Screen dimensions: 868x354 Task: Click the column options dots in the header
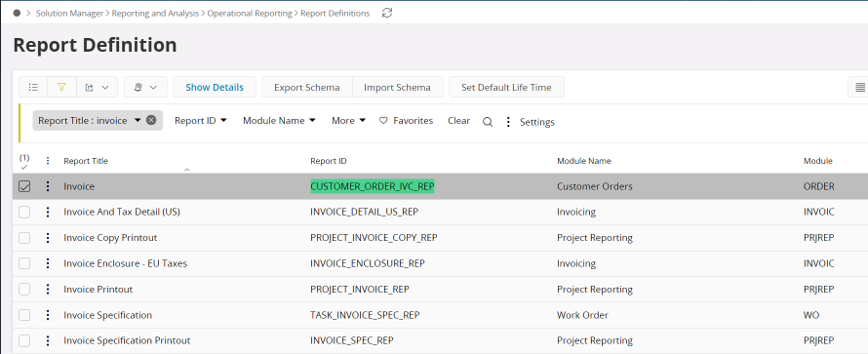coord(48,161)
